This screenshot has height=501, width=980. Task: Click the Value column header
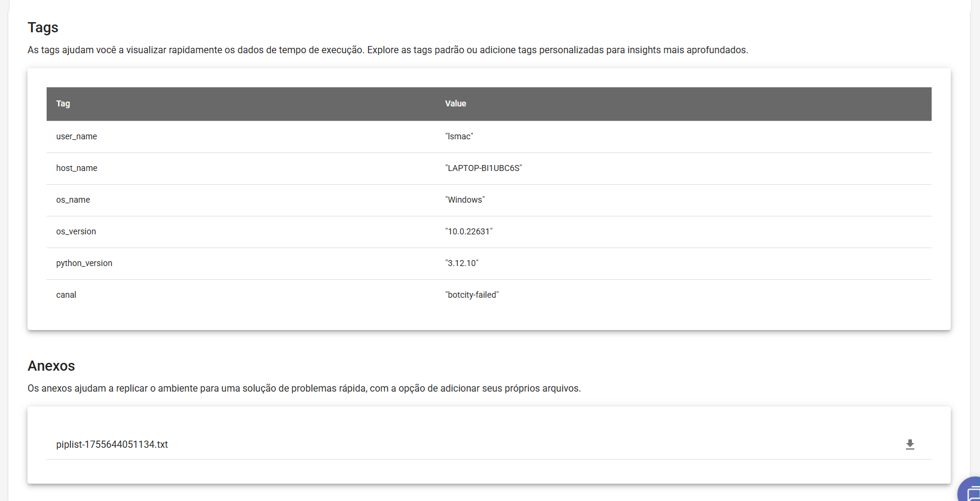coord(455,103)
